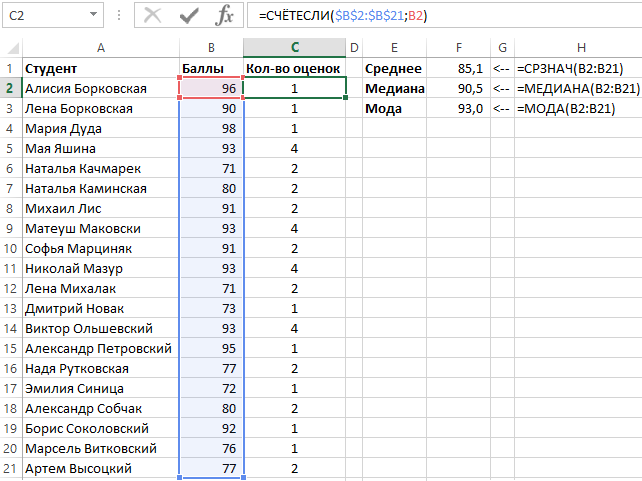Select column A header
Image resolution: width=642 pixels, height=481 pixels.
[x=100, y=48]
